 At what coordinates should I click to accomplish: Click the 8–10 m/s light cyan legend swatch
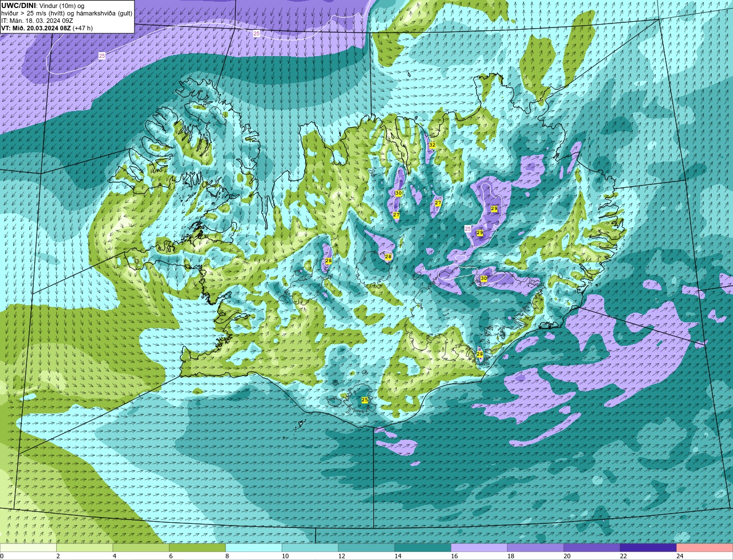pyautogui.click(x=254, y=547)
